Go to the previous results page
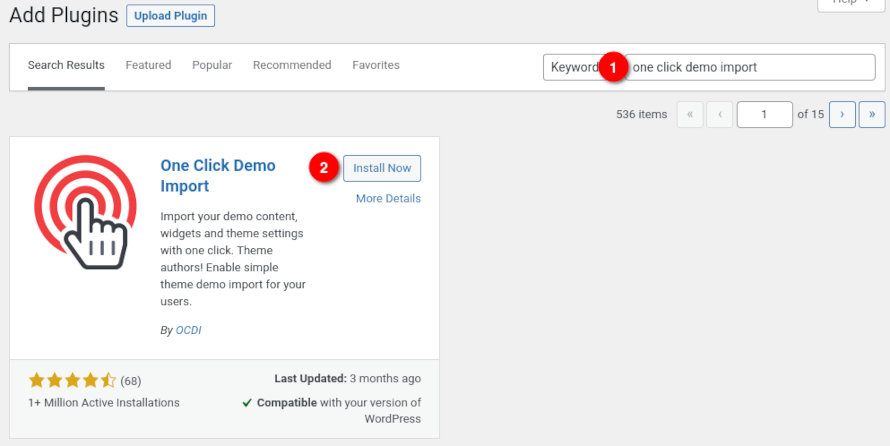 point(720,115)
